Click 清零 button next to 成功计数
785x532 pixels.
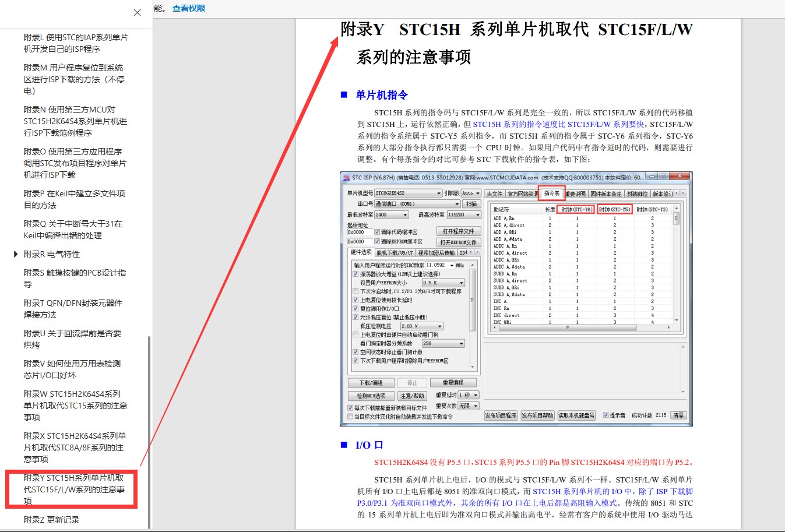(x=678, y=415)
